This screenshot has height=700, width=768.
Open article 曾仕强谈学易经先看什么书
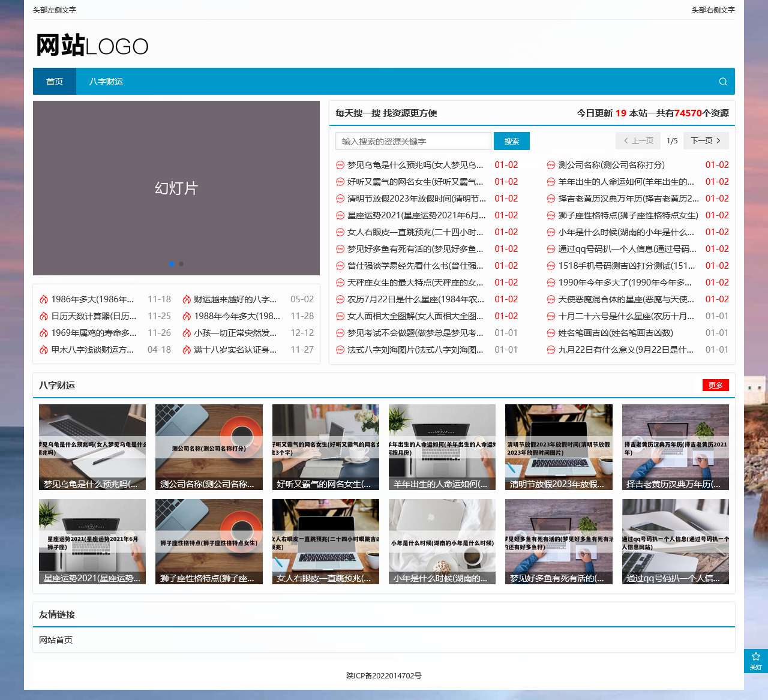415,266
